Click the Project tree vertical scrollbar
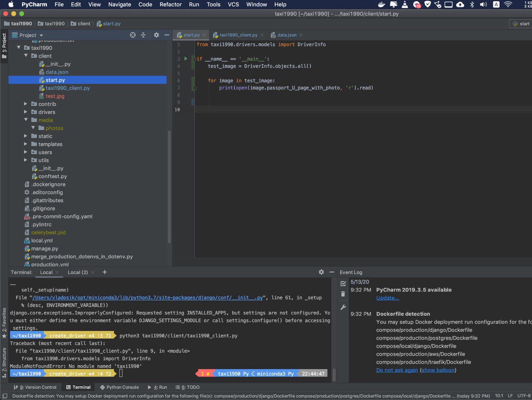 (169, 187)
